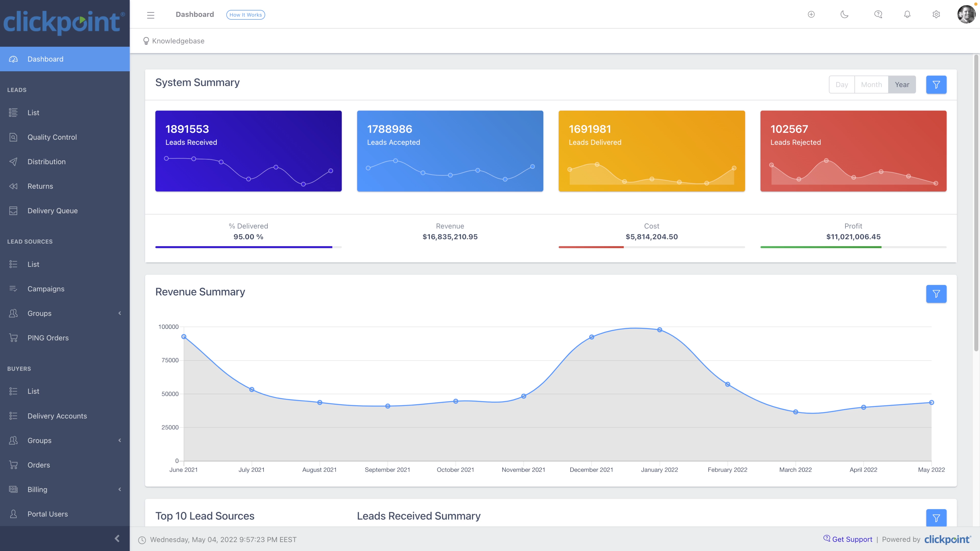This screenshot has height=551, width=980.
Task: Open Buyers Orders cart item
Action: [x=65, y=465]
